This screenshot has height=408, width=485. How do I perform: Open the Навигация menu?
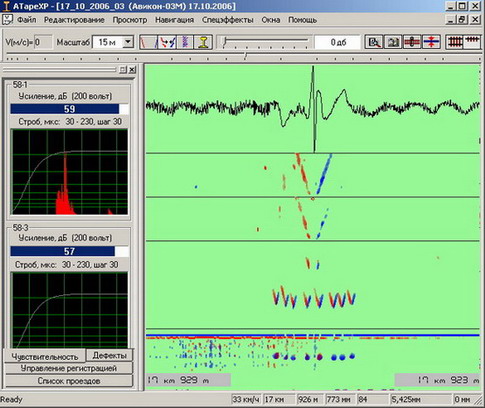pos(174,20)
